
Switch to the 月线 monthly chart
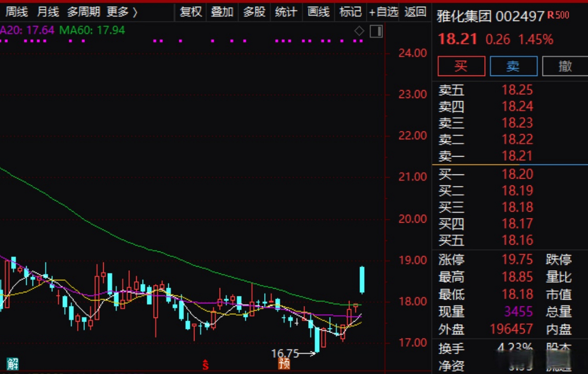(48, 12)
